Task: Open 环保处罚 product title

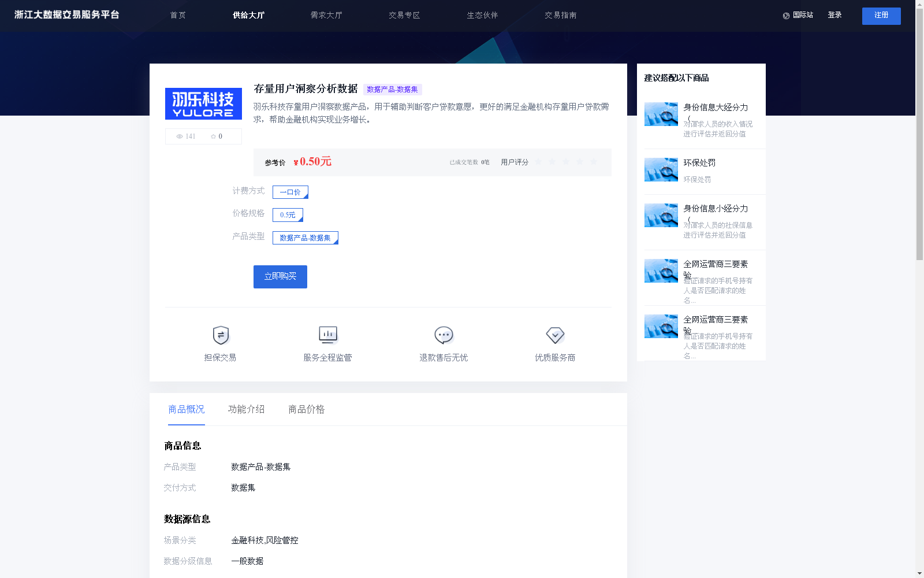Action: 699,163
